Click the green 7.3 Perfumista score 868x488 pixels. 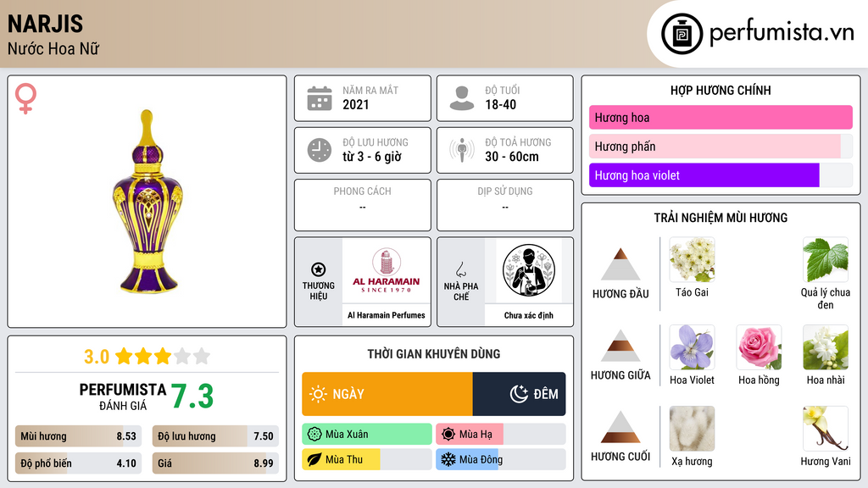(192, 396)
